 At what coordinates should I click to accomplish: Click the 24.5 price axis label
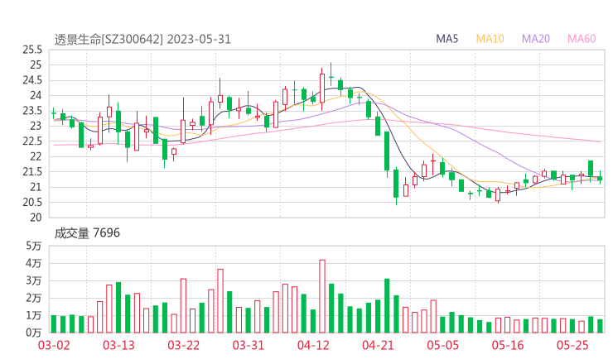click(32, 80)
